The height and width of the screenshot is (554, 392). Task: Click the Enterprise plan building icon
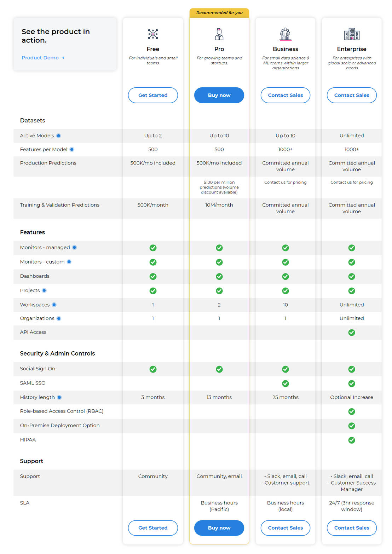pos(352,34)
